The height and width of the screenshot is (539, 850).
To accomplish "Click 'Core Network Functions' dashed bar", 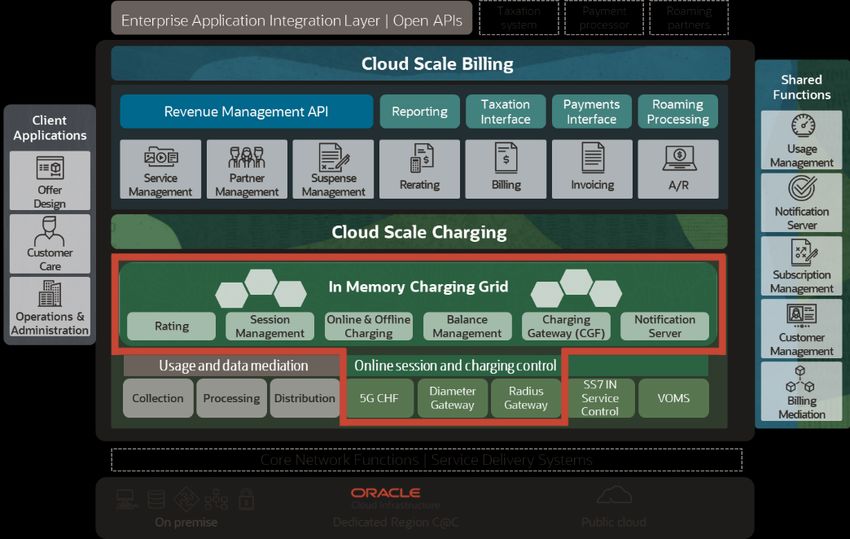I will click(x=427, y=460).
